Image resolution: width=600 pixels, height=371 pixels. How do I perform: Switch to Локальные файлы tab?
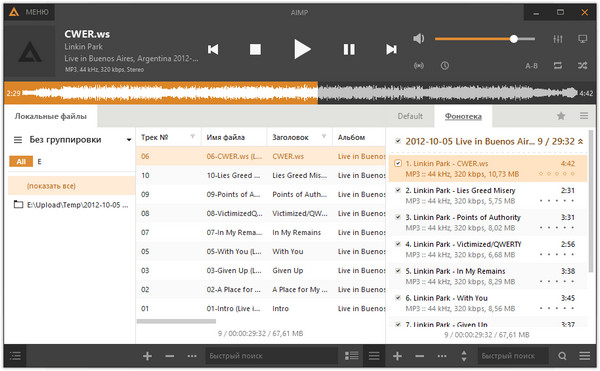click(x=51, y=116)
